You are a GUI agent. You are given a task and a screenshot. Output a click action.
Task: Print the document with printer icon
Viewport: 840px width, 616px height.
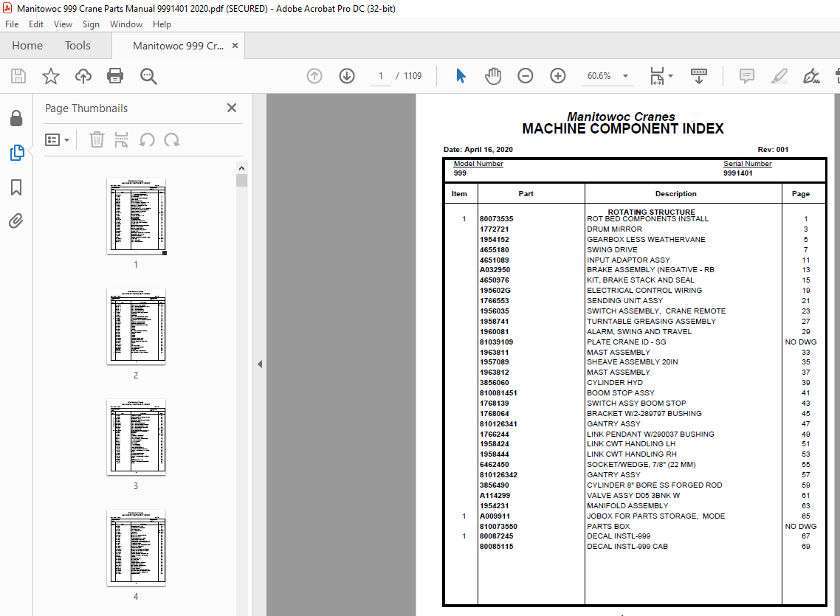pyautogui.click(x=115, y=76)
